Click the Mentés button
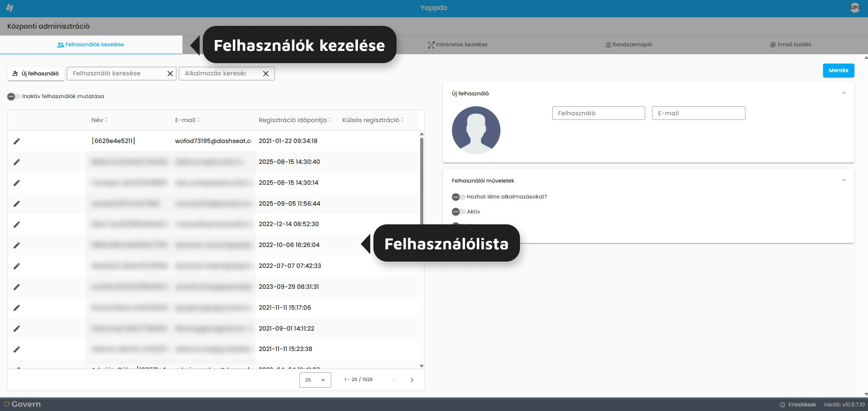This screenshot has height=411, width=868. [839, 70]
